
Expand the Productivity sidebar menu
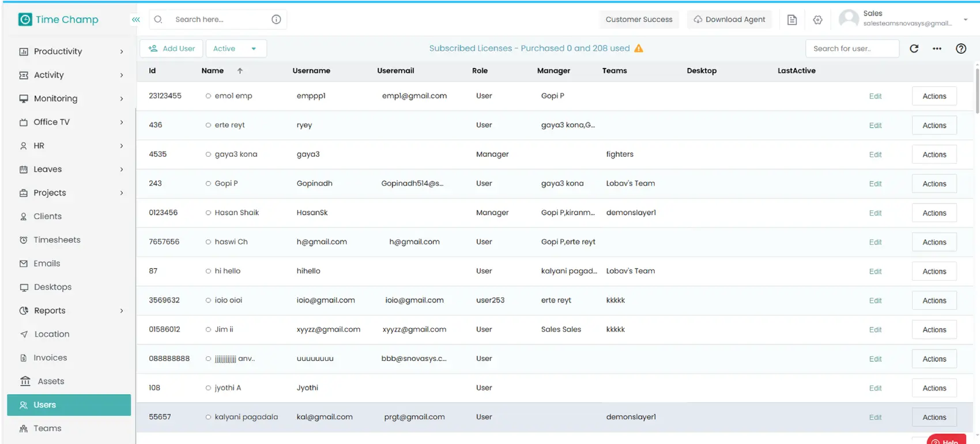click(x=69, y=51)
